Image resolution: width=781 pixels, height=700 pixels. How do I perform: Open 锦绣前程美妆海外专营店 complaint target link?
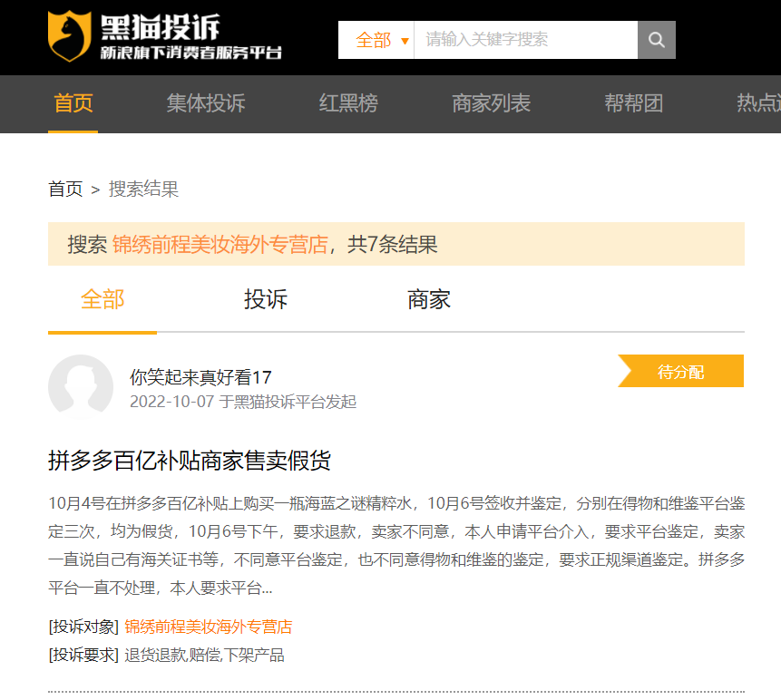(x=209, y=627)
